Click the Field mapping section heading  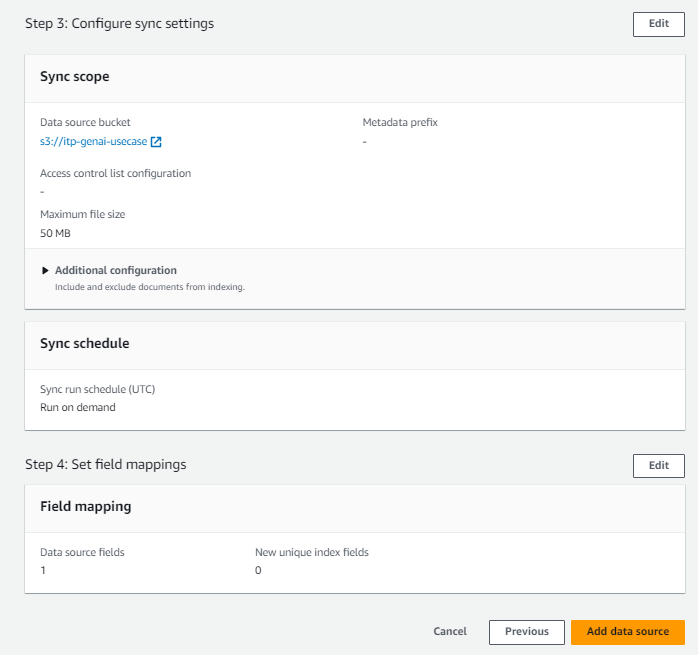click(86, 507)
